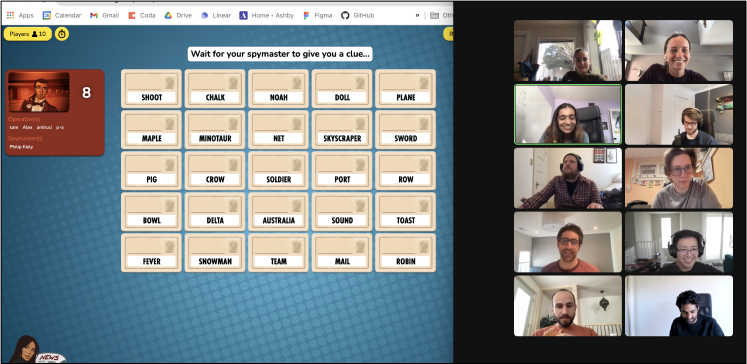Open the Gmail bookmark
This screenshot has height=364, width=747.
click(104, 15)
